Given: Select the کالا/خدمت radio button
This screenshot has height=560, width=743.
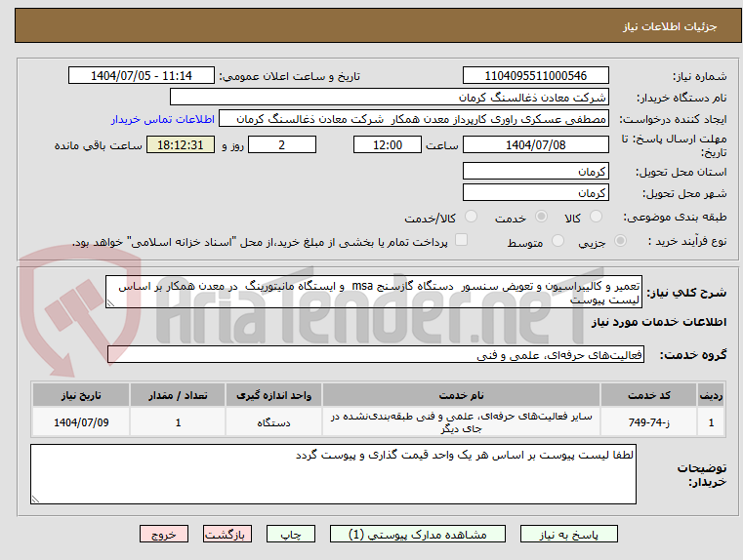Looking at the screenshot, I should click(471, 217).
